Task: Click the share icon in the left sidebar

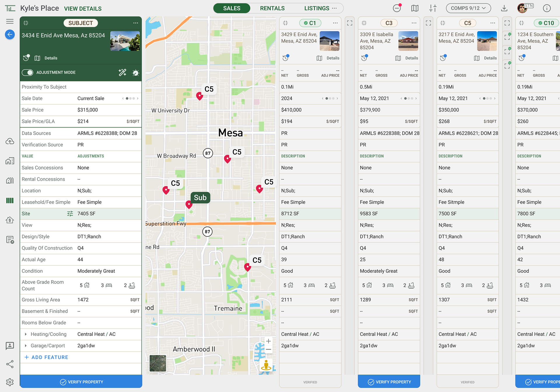Action: (10, 364)
